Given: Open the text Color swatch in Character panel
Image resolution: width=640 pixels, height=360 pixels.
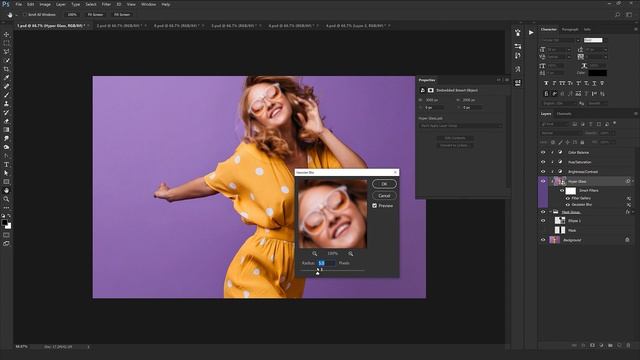Looking at the screenshot, I should click(x=597, y=73).
